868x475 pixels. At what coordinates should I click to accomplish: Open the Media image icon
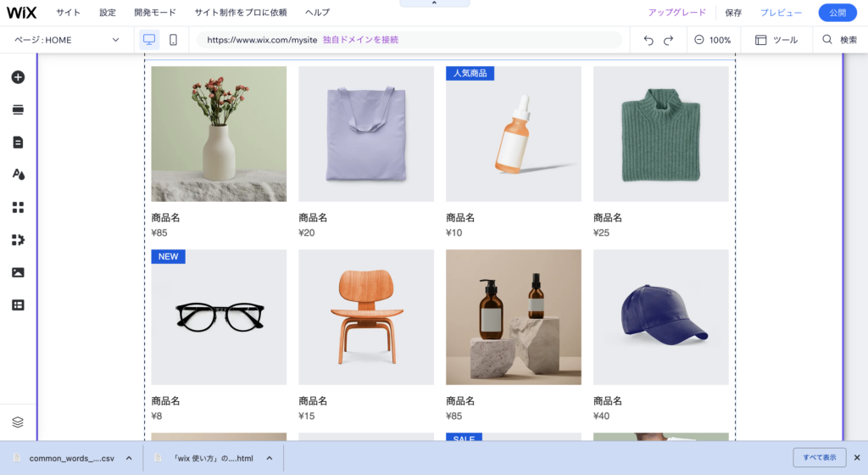pos(19,272)
